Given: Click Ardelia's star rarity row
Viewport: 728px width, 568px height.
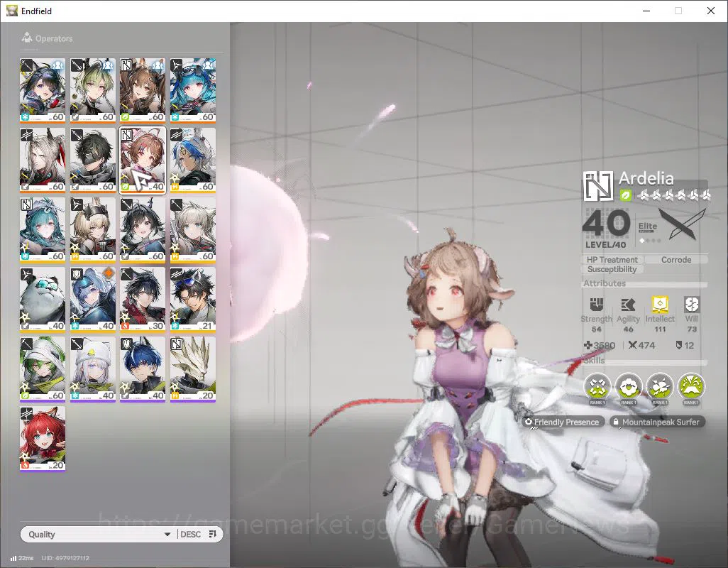Looking at the screenshot, I should click(673, 195).
